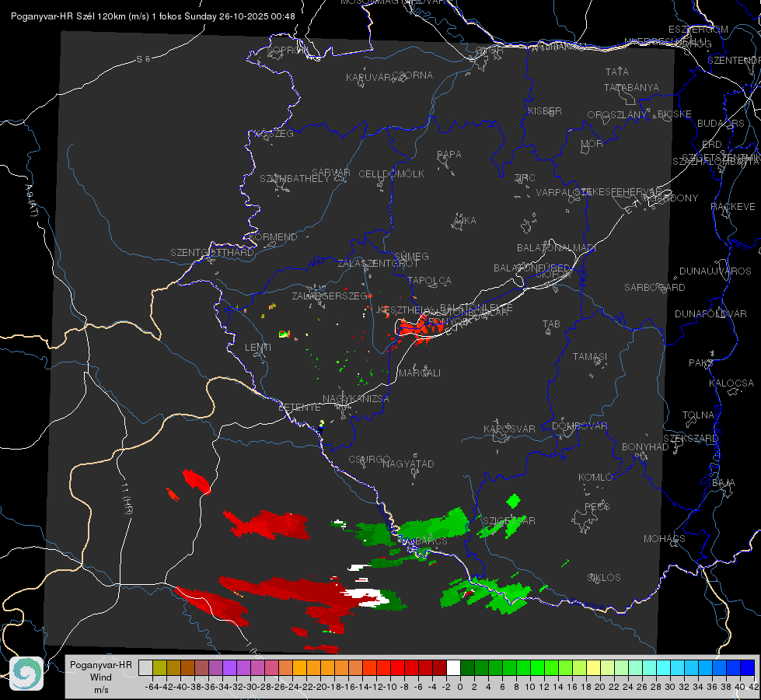Select the KAPUVÁR label
761x700 pixels.
click(369, 77)
